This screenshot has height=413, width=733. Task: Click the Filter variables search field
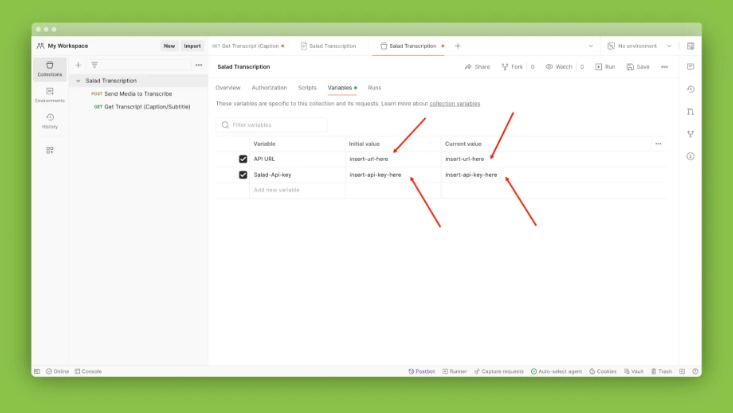click(277, 125)
